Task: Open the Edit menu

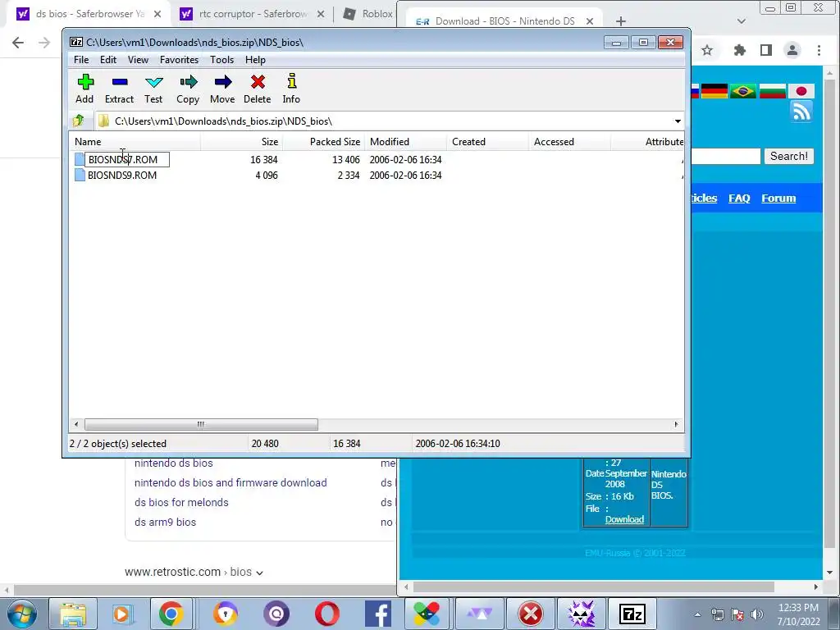Action: (x=107, y=59)
